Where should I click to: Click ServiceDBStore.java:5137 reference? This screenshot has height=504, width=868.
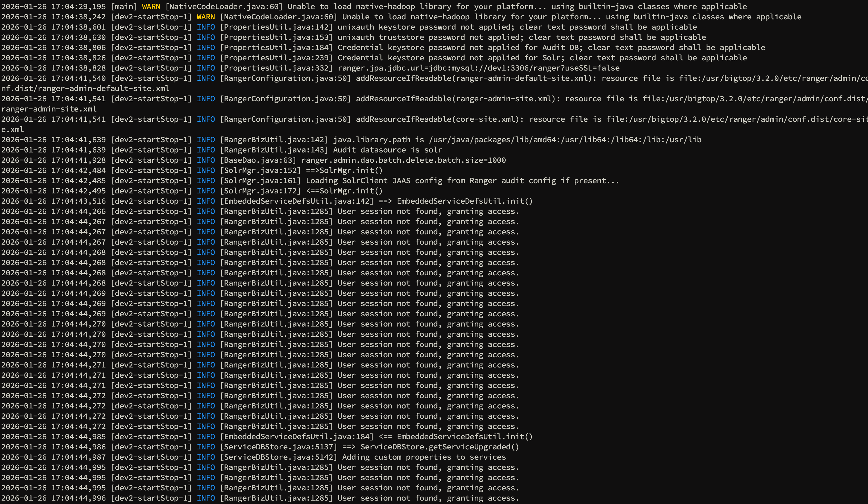(278, 447)
